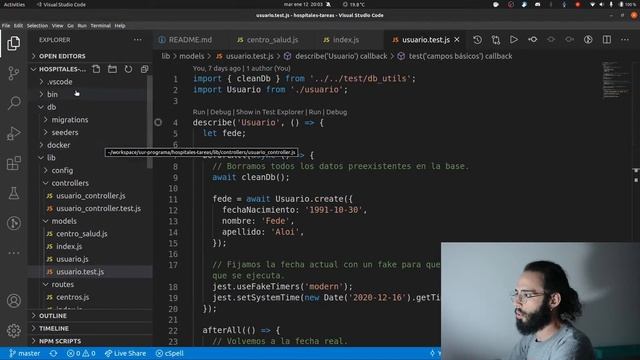This screenshot has height=360, width=640.
Task: Show additional activity bar views (ellipsis)
Action: [13, 253]
